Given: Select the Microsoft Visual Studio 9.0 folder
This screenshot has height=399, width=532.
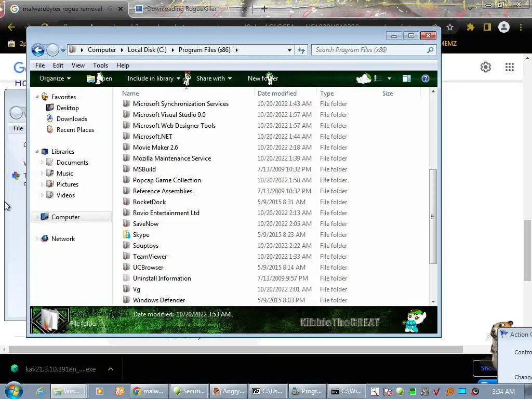Looking at the screenshot, I should [x=169, y=115].
